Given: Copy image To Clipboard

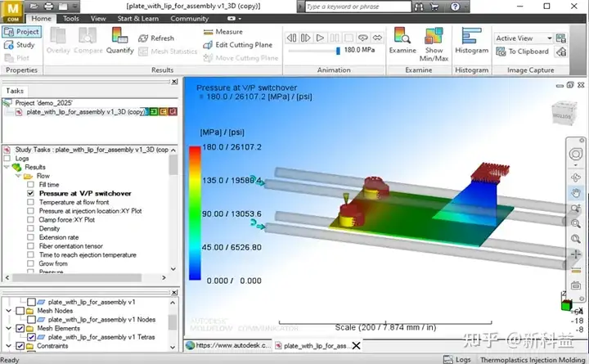Looking at the screenshot, I should [523, 52].
